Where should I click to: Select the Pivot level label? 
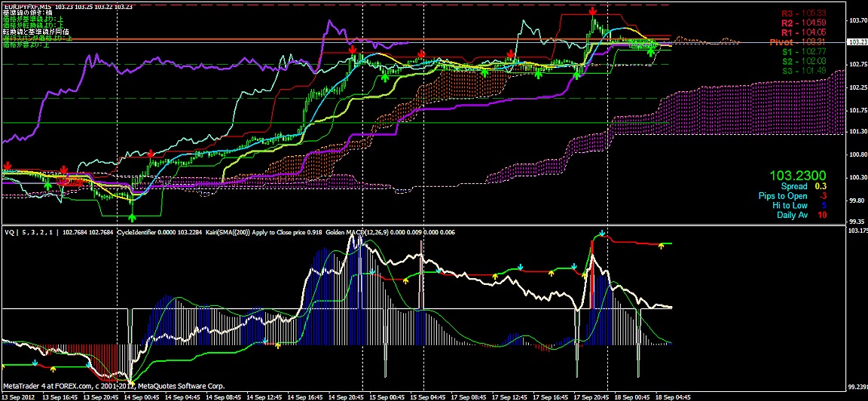pos(791,42)
